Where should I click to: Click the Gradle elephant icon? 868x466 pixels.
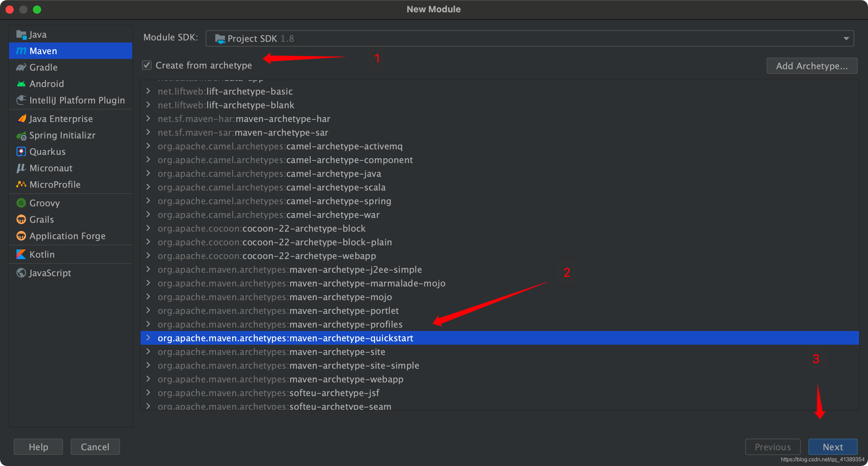pos(21,67)
